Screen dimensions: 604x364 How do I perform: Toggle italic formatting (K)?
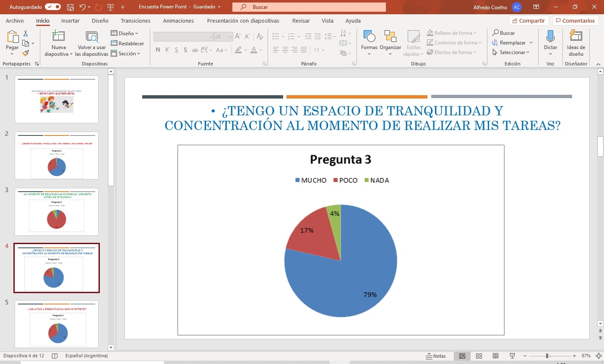click(167, 50)
